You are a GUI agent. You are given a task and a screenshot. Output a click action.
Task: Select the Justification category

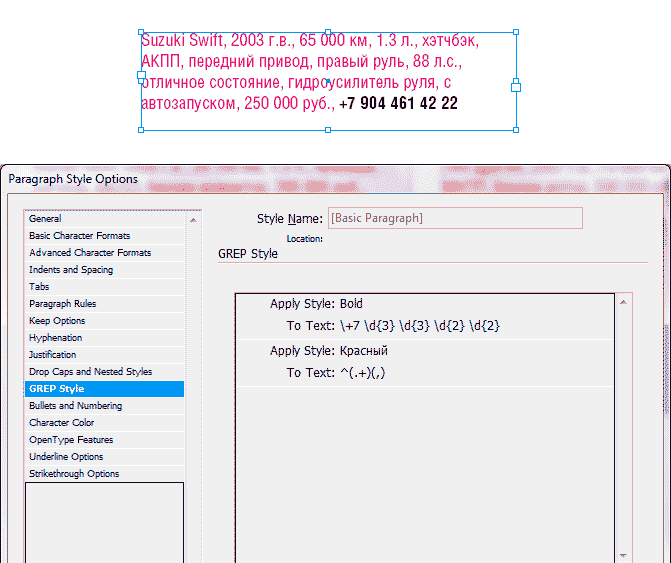click(x=104, y=355)
